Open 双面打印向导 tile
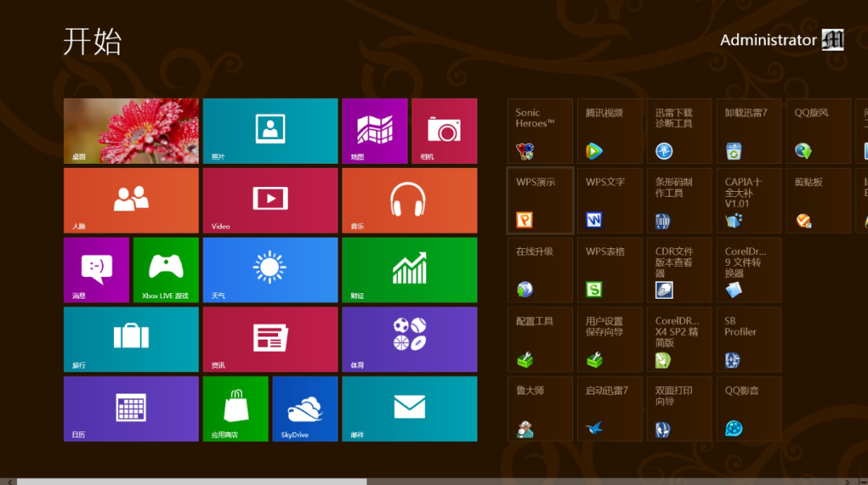 click(x=680, y=410)
